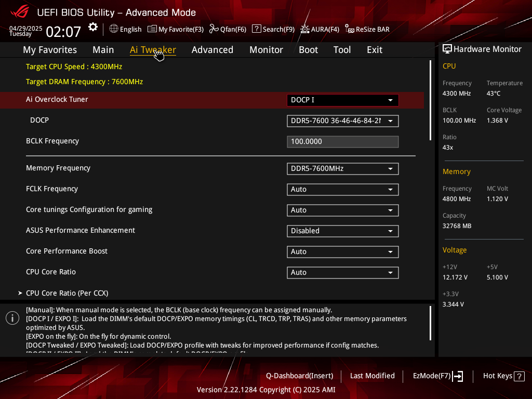The height and width of the screenshot is (399, 532).
Task: Open the Core Performance Boost dropdown
Action: click(343, 252)
